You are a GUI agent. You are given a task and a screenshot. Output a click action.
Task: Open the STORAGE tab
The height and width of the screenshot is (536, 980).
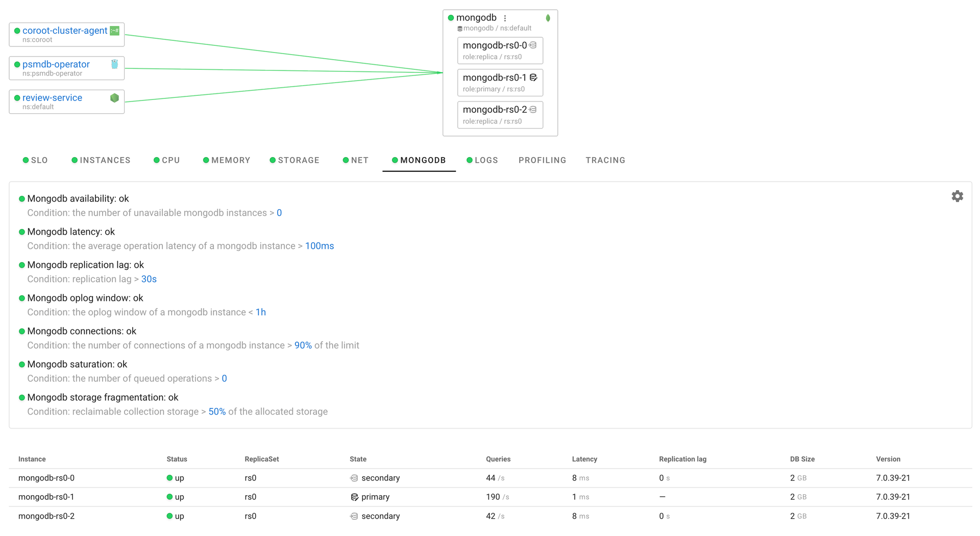(295, 160)
